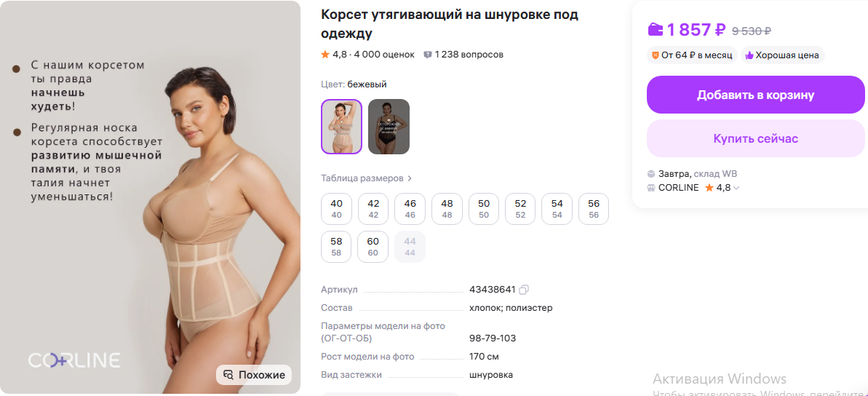Select the beige color variant thumbnail
The height and width of the screenshot is (396, 868).
tap(341, 127)
